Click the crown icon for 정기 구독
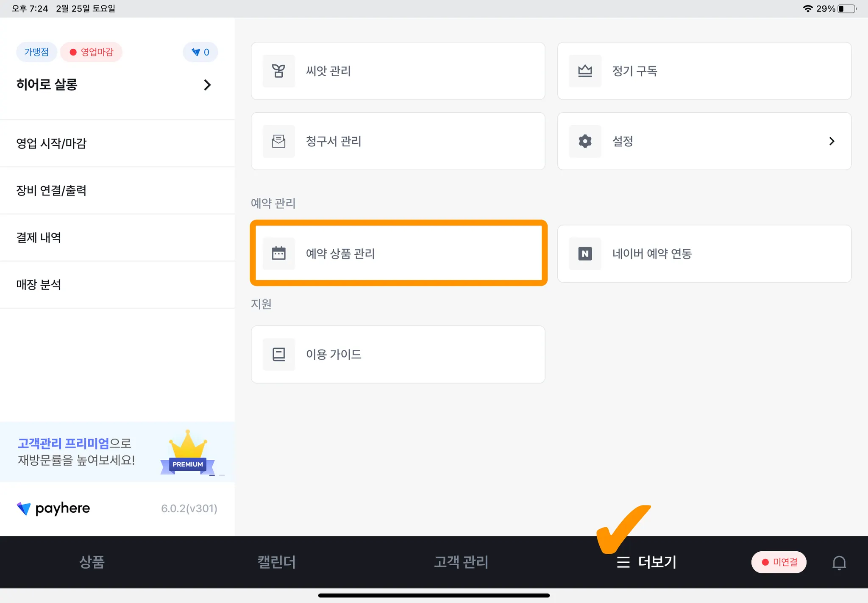868x603 pixels. point(585,71)
